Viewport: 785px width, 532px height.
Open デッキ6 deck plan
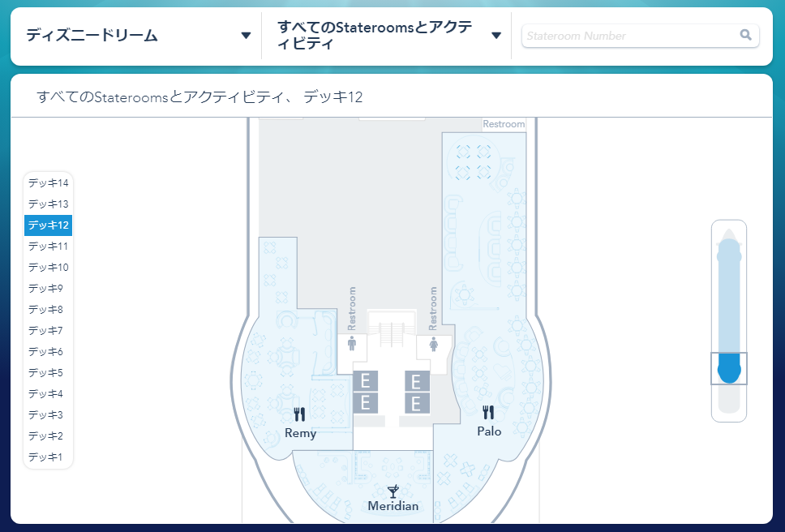tap(48, 351)
